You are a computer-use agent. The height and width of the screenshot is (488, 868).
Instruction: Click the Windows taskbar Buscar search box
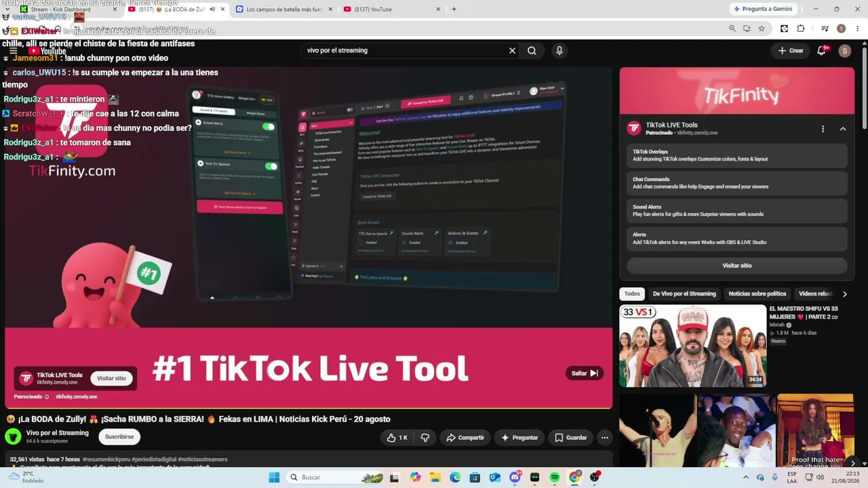click(334, 477)
